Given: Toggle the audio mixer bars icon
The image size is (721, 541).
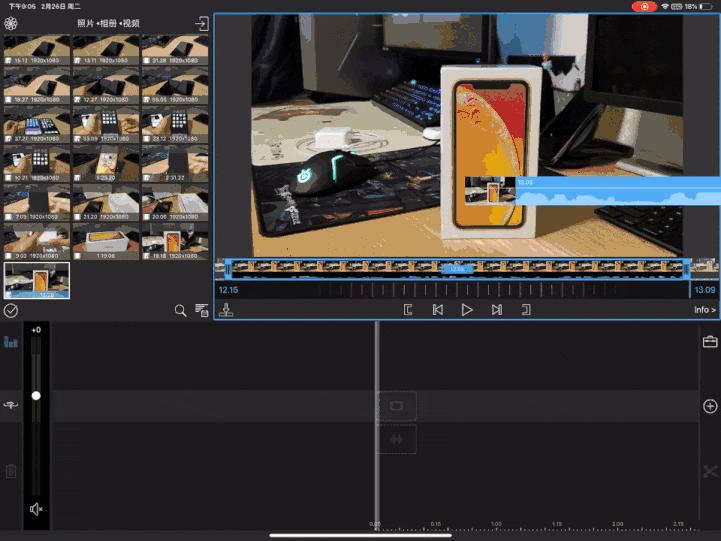Looking at the screenshot, I should [11, 342].
